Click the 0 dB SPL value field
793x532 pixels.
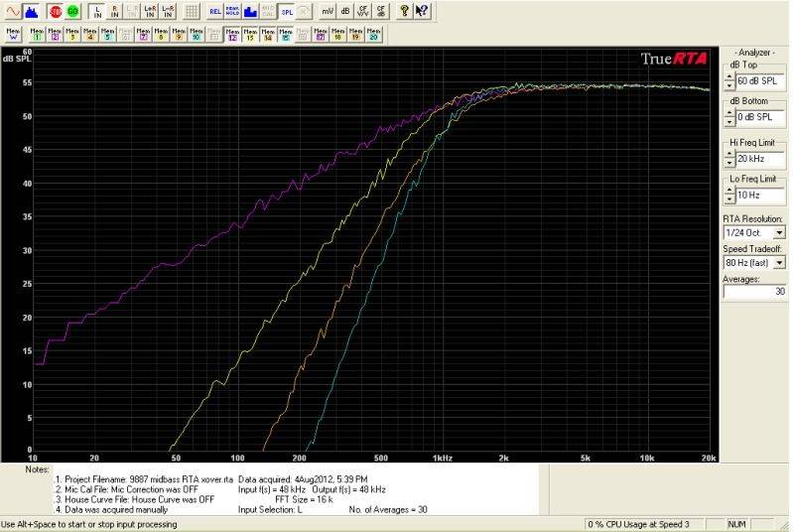pos(760,117)
